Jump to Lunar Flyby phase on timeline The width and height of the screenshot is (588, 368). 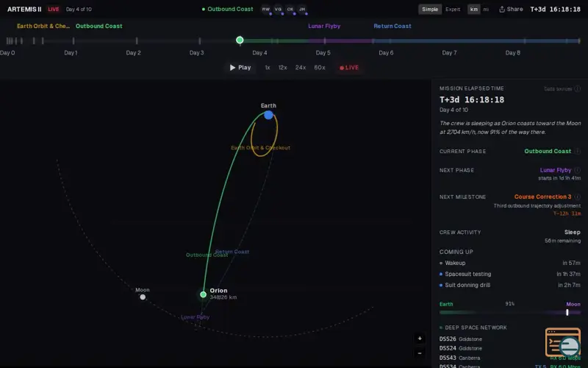324,26
